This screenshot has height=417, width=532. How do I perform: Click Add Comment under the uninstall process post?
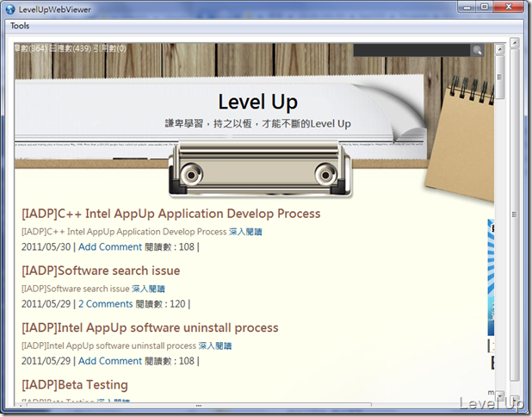[x=110, y=361]
